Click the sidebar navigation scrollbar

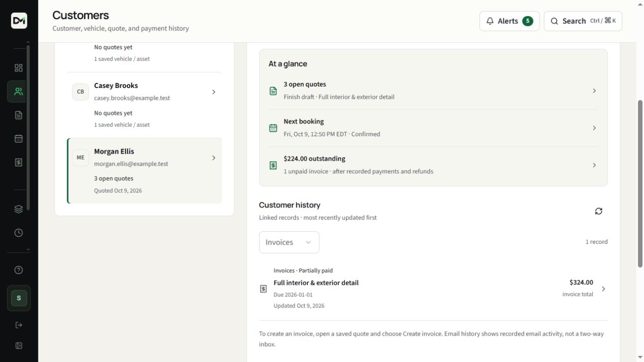(28, 128)
